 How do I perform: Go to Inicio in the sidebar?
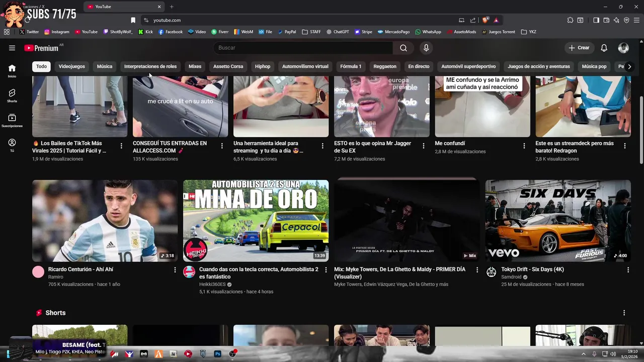[12, 70]
